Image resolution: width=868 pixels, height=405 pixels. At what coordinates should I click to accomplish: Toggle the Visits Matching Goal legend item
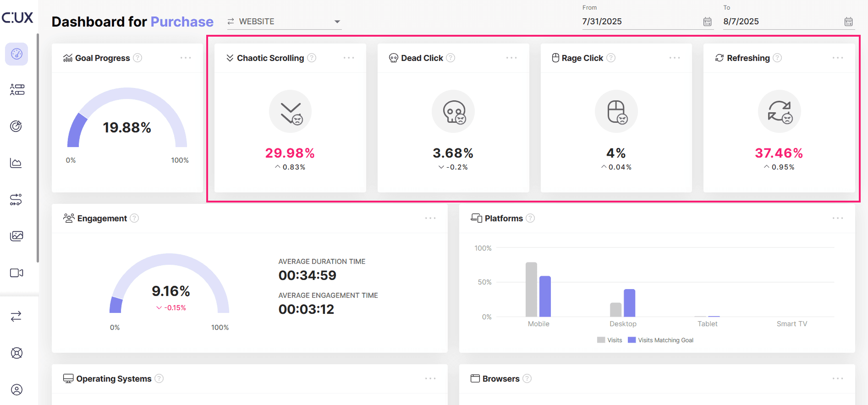pyautogui.click(x=660, y=340)
